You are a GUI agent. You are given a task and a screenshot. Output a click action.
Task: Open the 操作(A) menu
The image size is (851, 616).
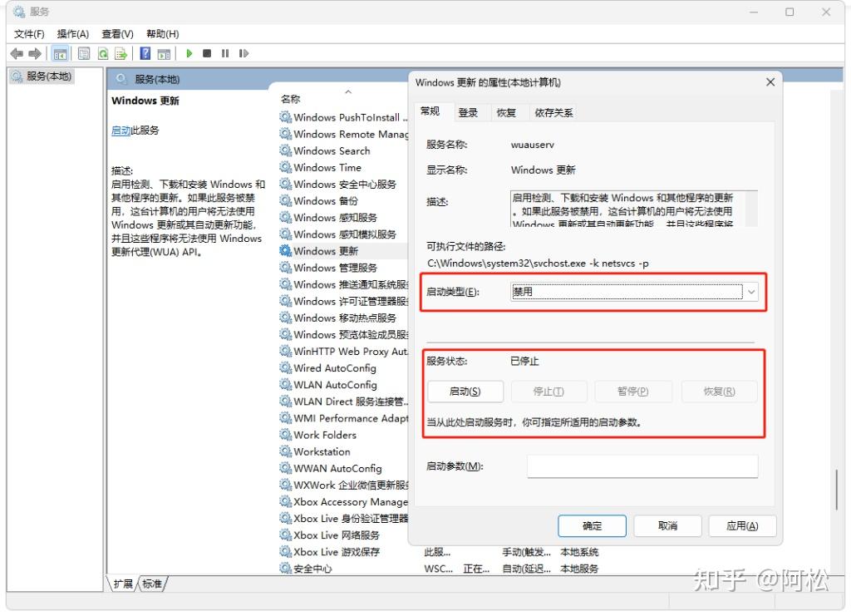point(72,34)
